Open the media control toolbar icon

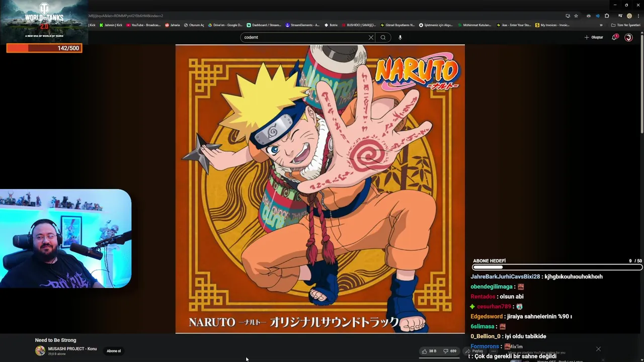[x=620, y=16]
